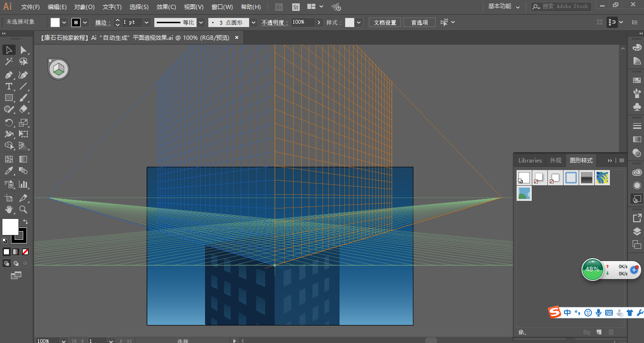The height and width of the screenshot is (343, 644).
Task: Switch to the Hand tool
Action: [x=9, y=209]
